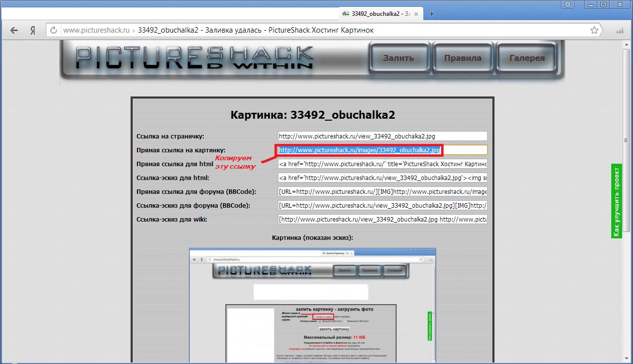Select the Ссылка-эскиз для форума BBCode field
The width and height of the screenshot is (633, 364).
[x=382, y=205]
